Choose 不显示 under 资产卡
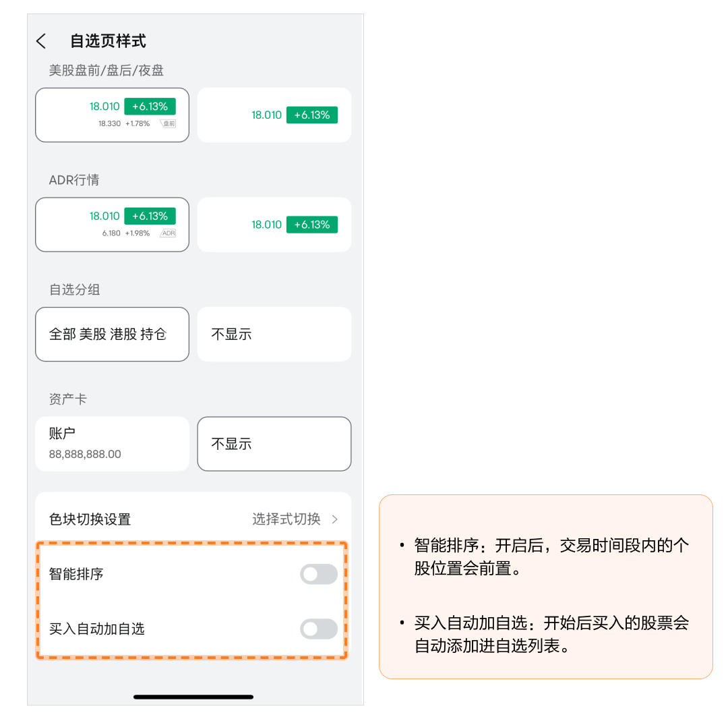The image size is (728, 719). pyautogui.click(x=274, y=444)
